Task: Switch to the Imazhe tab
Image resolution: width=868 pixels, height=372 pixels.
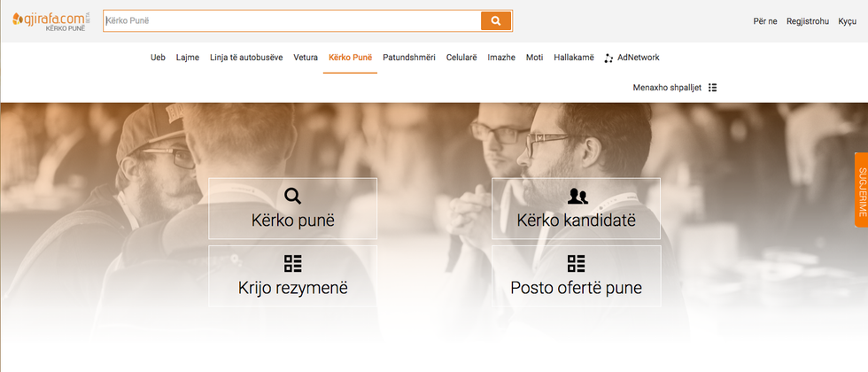Action: tap(501, 58)
